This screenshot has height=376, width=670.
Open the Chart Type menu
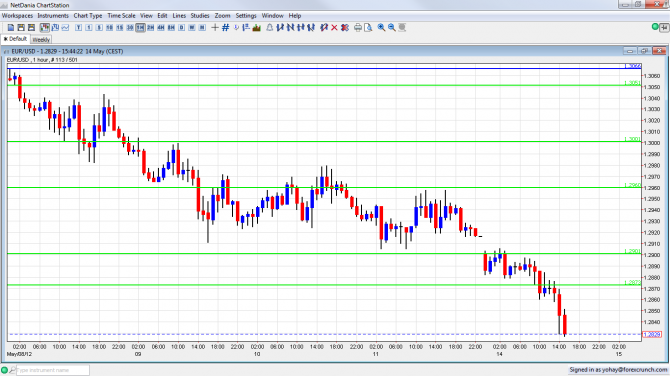pos(88,15)
